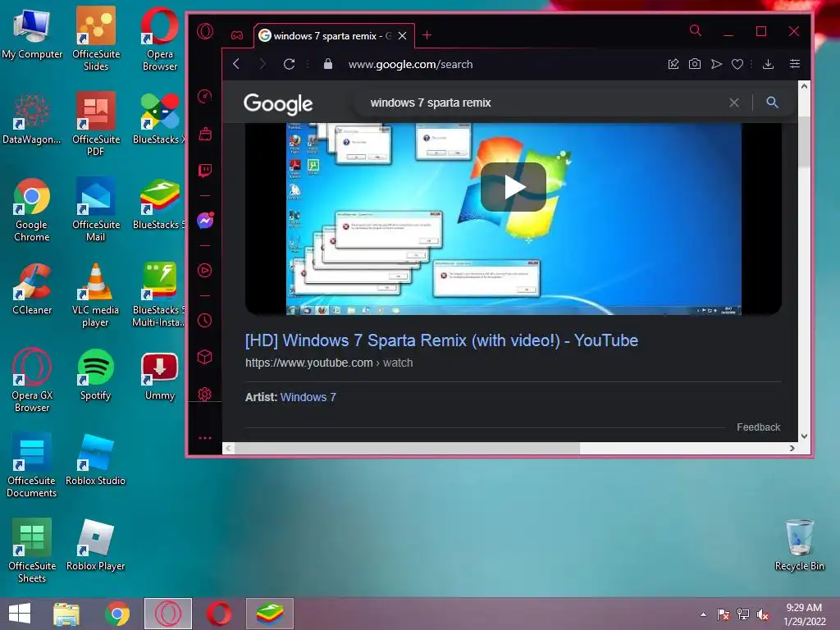Open BlueStacks from the taskbar
The image size is (840, 630).
tap(269, 614)
